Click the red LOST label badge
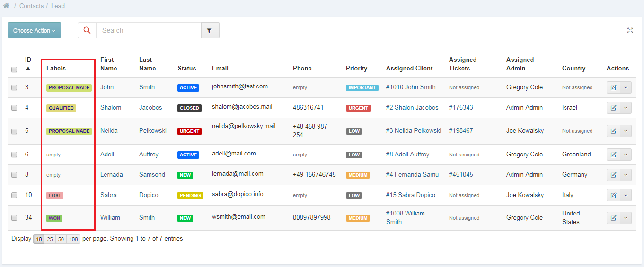Screen dimensions: 644x267 pos(55,196)
